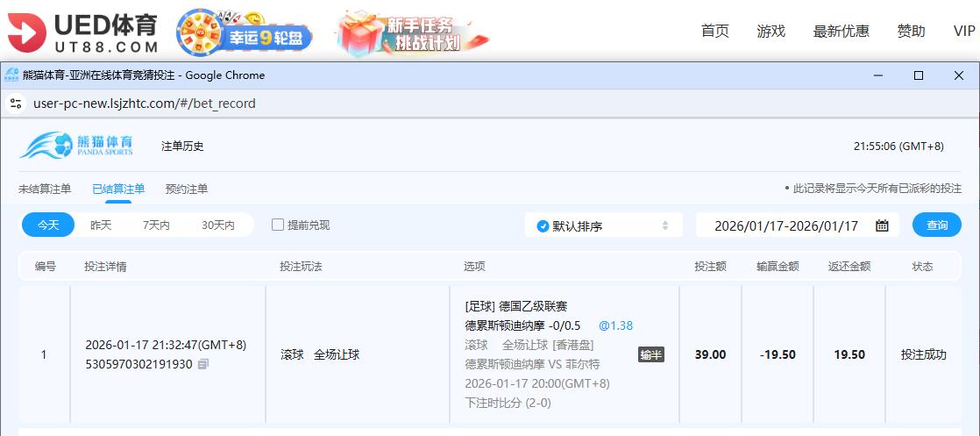980x436 pixels.
Task: Switch to the 预约注单 tab
Action: (187, 189)
